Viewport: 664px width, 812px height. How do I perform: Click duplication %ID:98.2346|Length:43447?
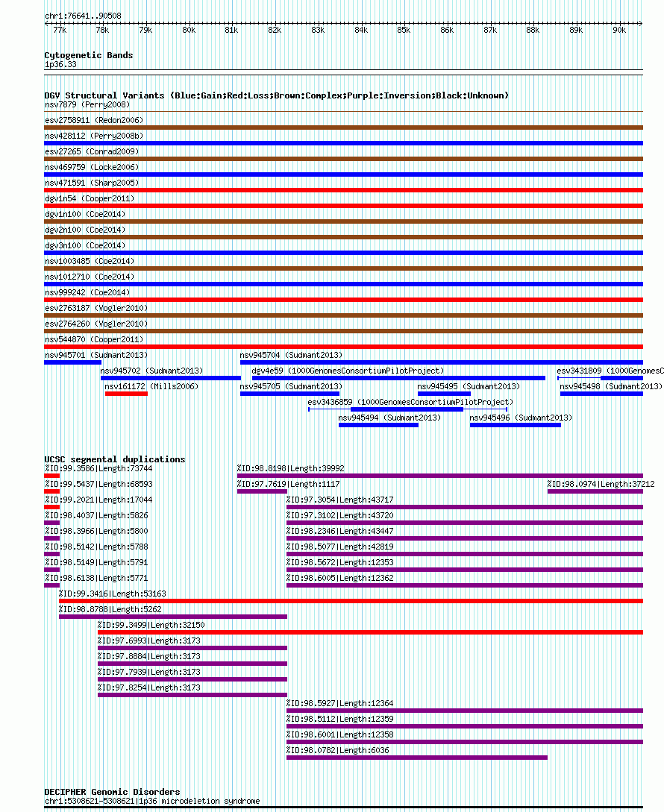(x=340, y=532)
